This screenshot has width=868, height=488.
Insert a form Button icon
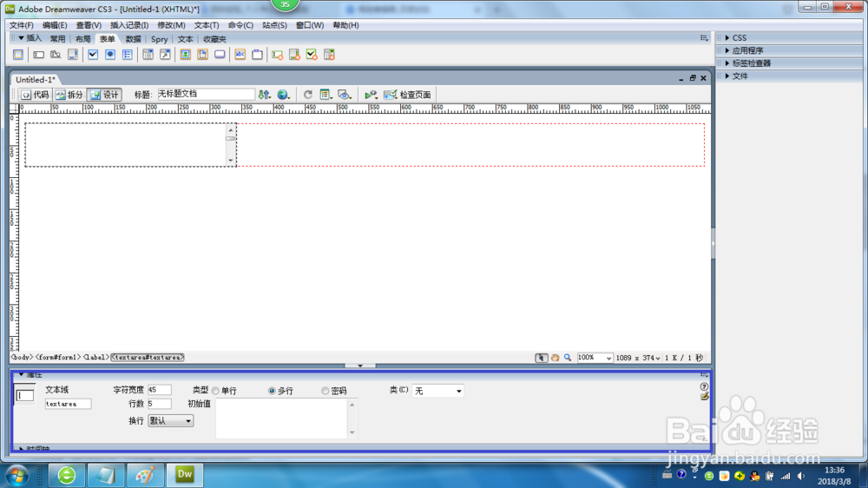tap(220, 55)
